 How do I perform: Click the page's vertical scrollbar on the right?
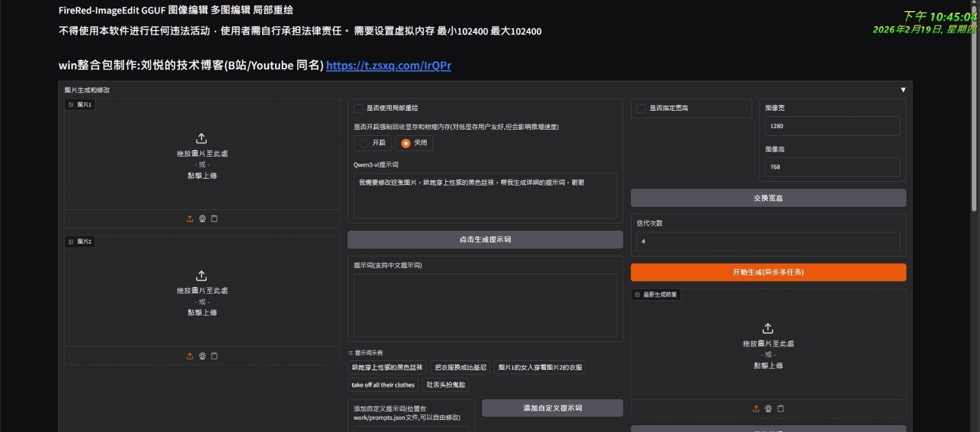(x=974, y=122)
